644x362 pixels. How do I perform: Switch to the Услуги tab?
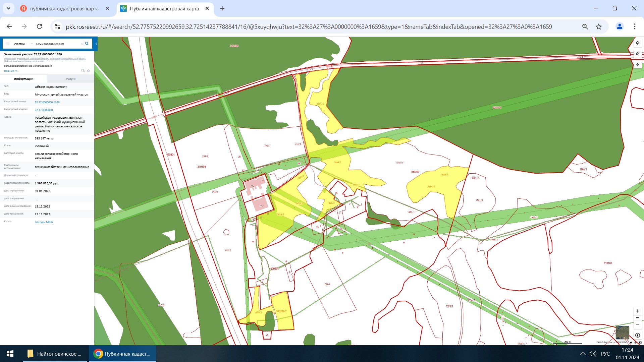click(x=71, y=79)
